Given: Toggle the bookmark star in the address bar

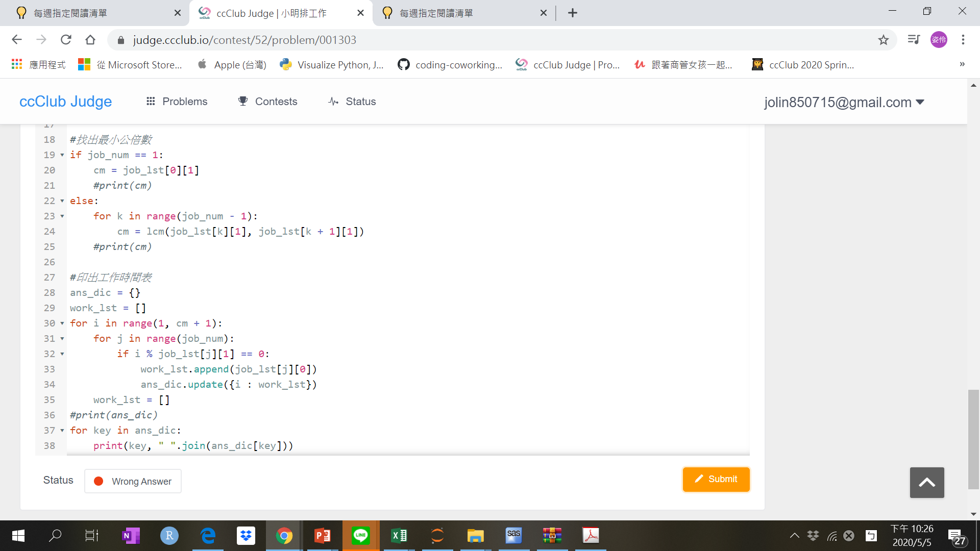Looking at the screenshot, I should click(x=884, y=40).
